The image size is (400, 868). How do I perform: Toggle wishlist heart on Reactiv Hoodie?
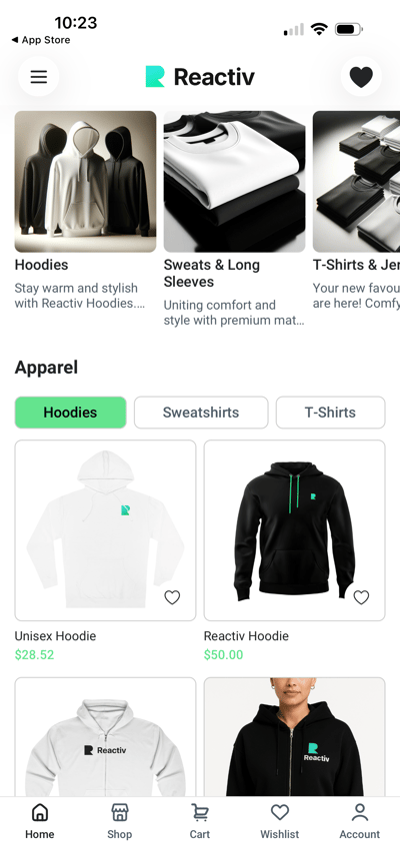pyautogui.click(x=361, y=597)
